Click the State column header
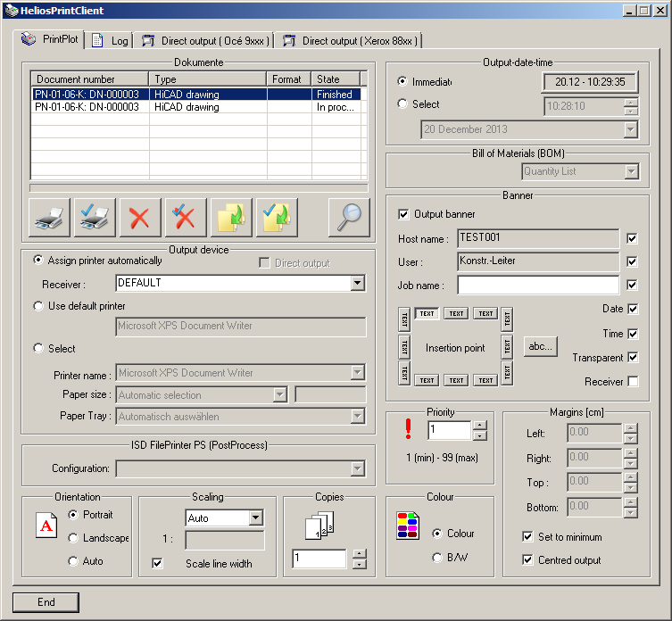This screenshot has width=672, height=621. coord(336,79)
